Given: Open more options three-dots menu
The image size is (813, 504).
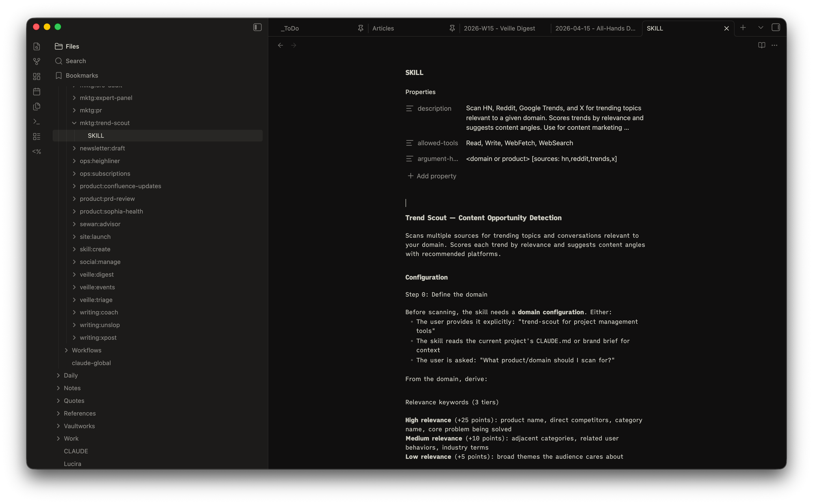Looking at the screenshot, I should tap(774, 45).
